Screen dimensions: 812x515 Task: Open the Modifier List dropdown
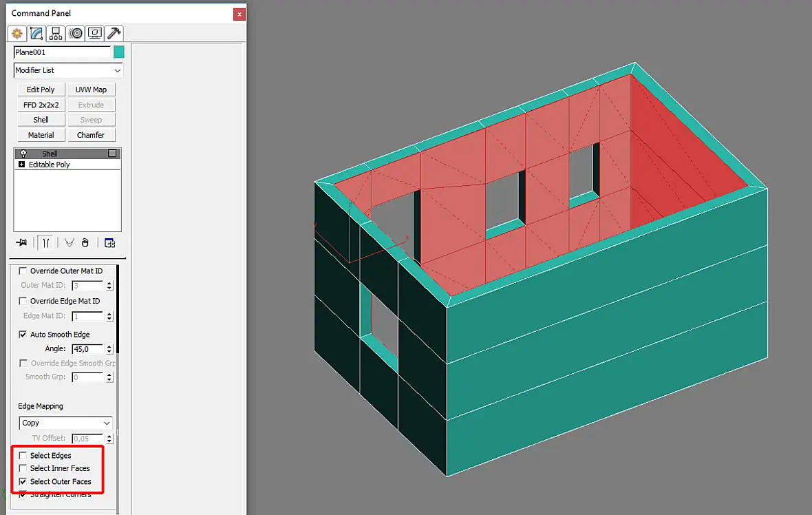tap(68, 70)
